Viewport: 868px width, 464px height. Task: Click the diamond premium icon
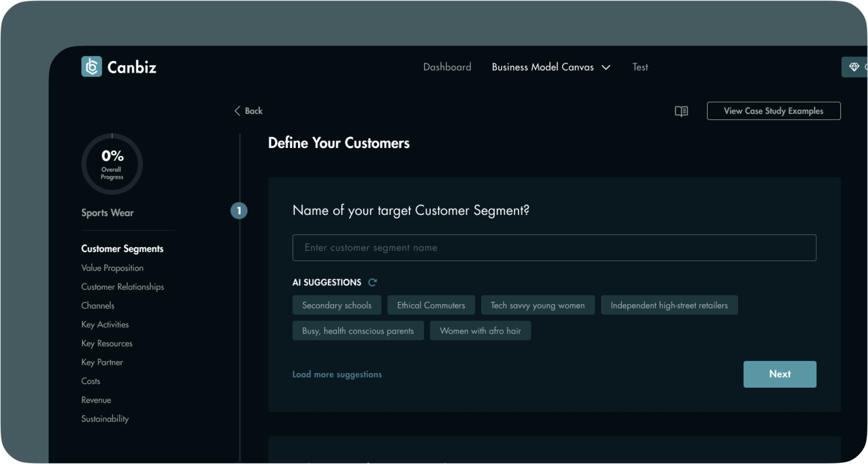(854, 67)
